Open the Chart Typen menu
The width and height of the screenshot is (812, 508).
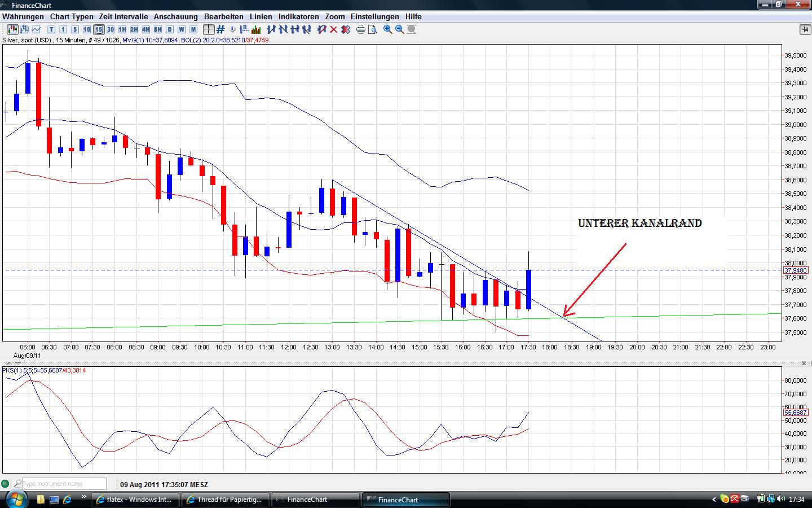72,17
